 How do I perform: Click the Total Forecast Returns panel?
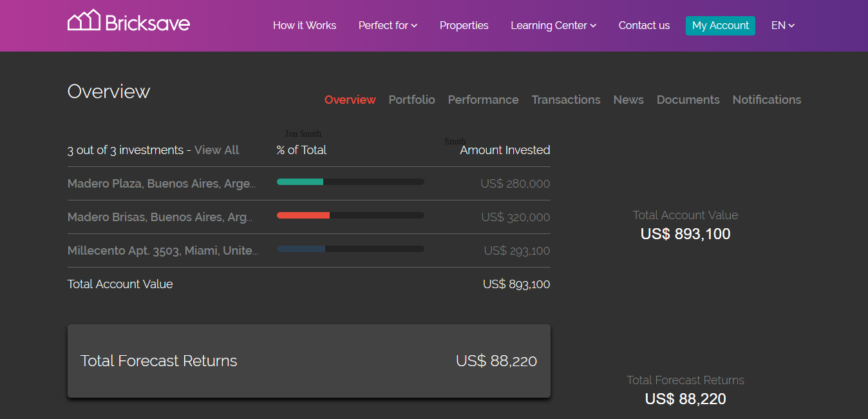coord(309,361)
